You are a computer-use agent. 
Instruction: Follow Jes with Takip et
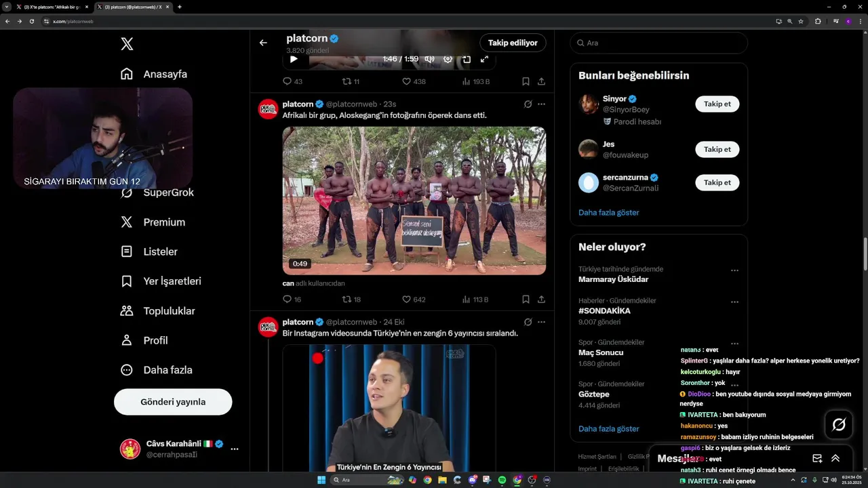[x=717, y=149]
